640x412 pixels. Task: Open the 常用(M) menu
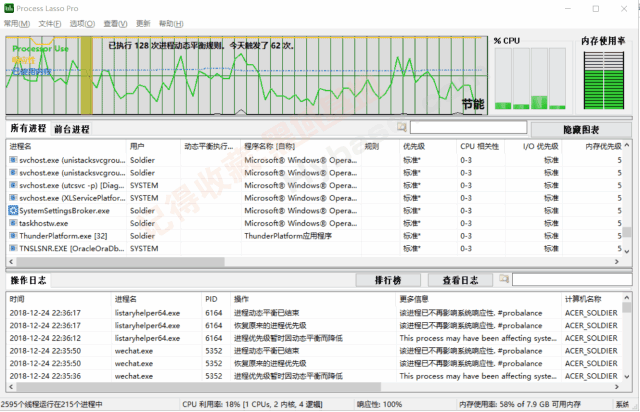point(17,24)
